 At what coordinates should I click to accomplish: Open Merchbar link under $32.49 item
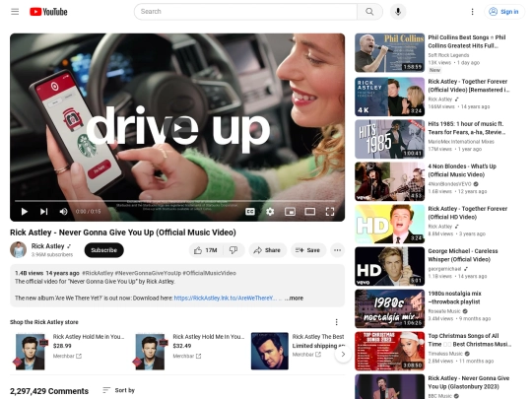click(187, 356)
